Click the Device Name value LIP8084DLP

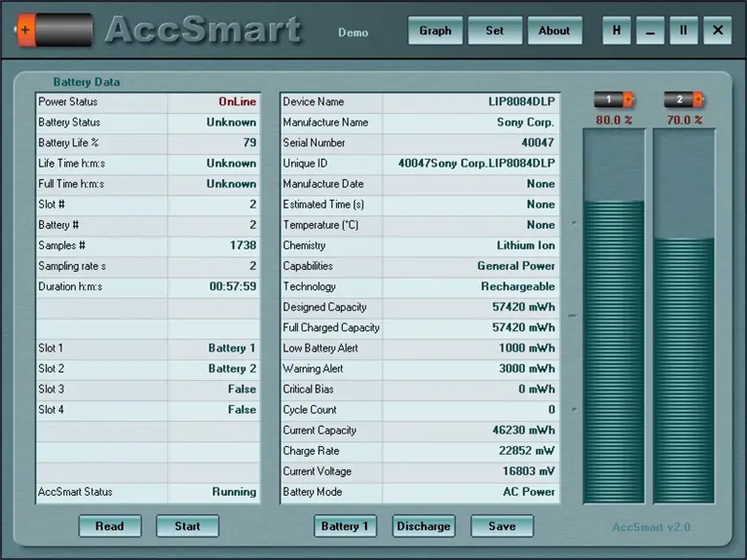(x=470, y=101)
